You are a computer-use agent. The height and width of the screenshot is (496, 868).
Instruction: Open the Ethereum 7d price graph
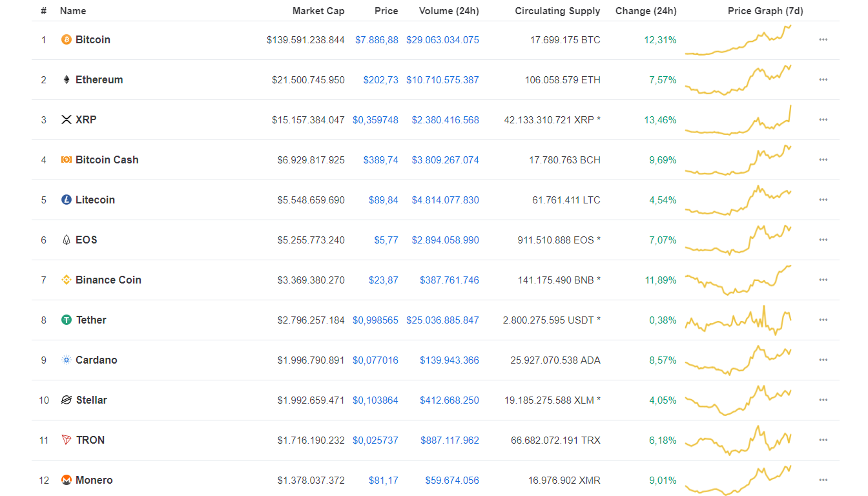[738, 80]
